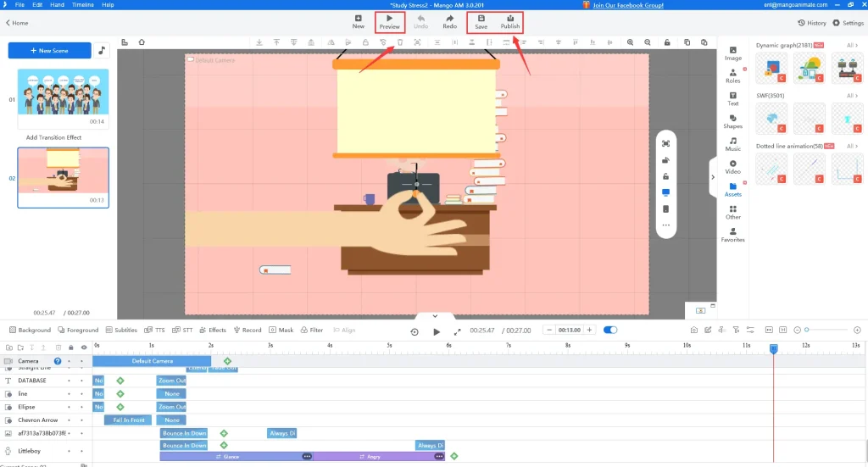The image size is (868, 467).
Task: Open the File menu
Action: pyautogui.click(x=19, y=5)
